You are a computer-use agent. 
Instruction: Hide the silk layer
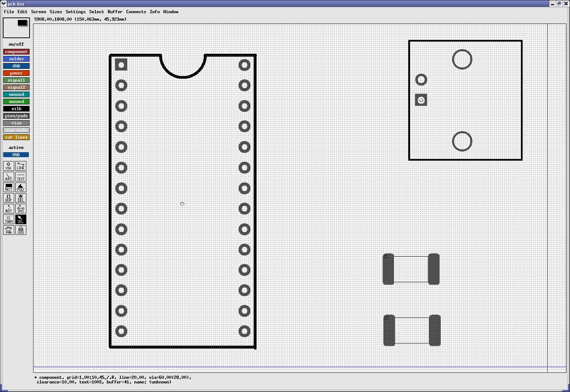coord(16,109)
